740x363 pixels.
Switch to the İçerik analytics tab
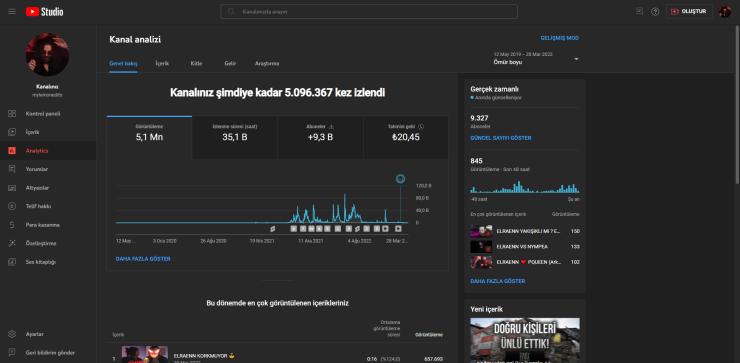[x=162, y=63]
